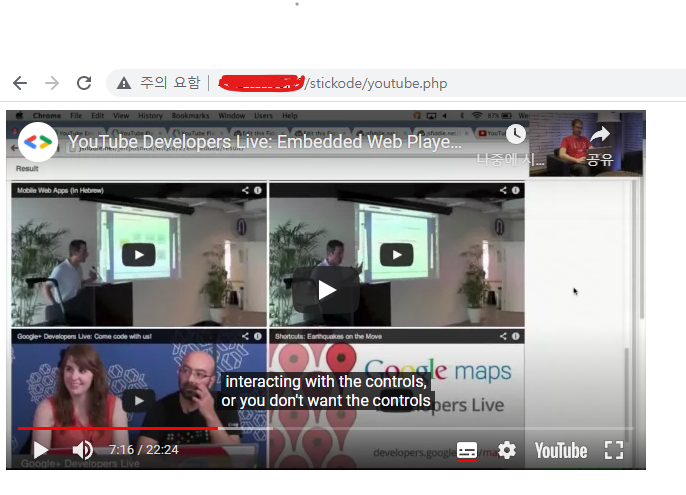Click the browser forward arrow
The height and width of the screenshot is (495, 686).
52,83
